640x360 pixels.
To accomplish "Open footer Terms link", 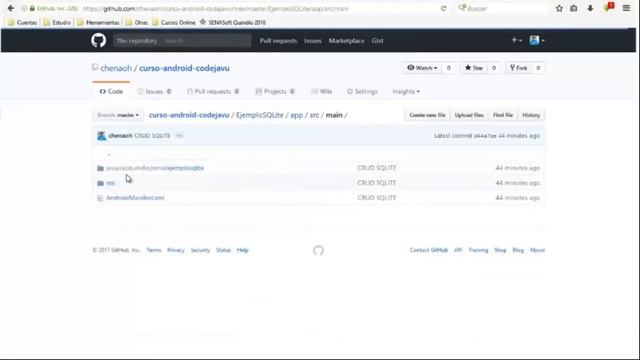I will pos(154,250).
